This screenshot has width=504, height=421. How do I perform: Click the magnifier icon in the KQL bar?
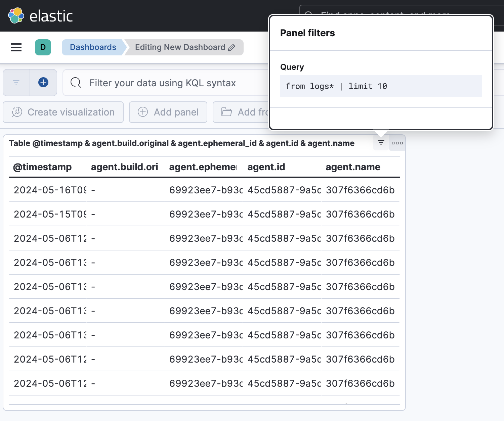click(x=76, y=83)
